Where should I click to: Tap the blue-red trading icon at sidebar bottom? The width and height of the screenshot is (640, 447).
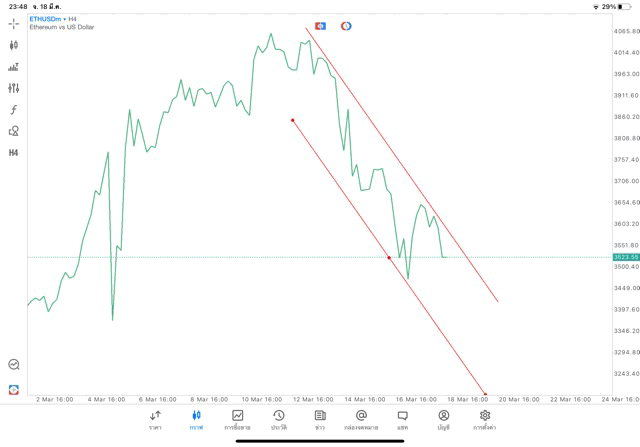[x=14, y=389]
